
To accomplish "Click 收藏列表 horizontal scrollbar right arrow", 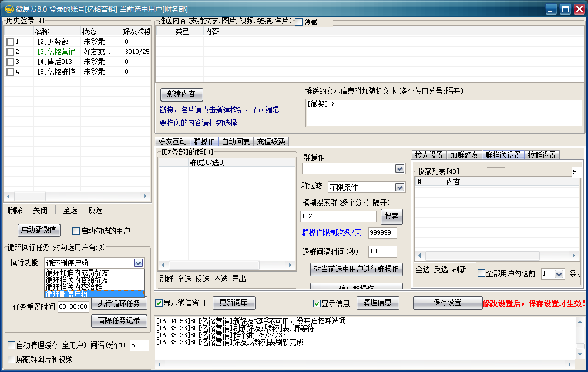I will pos(574,256).
